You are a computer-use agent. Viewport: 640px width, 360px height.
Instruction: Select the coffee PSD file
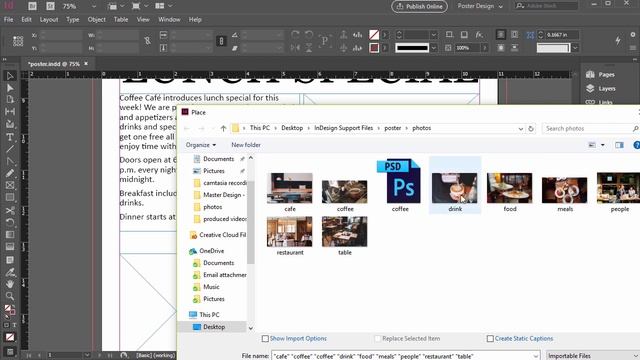(400, 186)
